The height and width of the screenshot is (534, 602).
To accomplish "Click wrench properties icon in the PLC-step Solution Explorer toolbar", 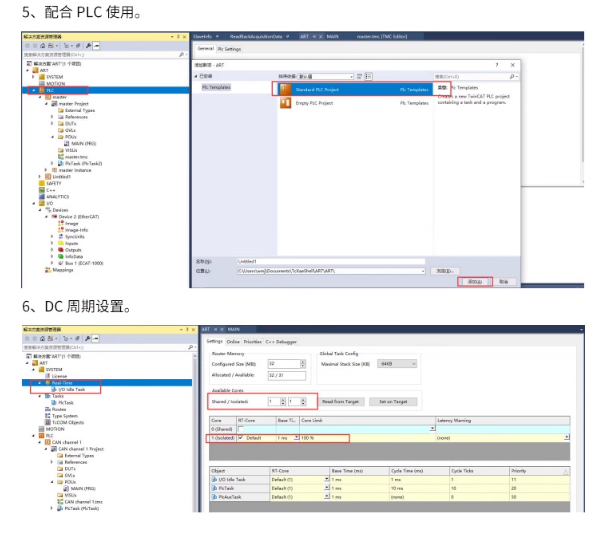I will (88, 46).
